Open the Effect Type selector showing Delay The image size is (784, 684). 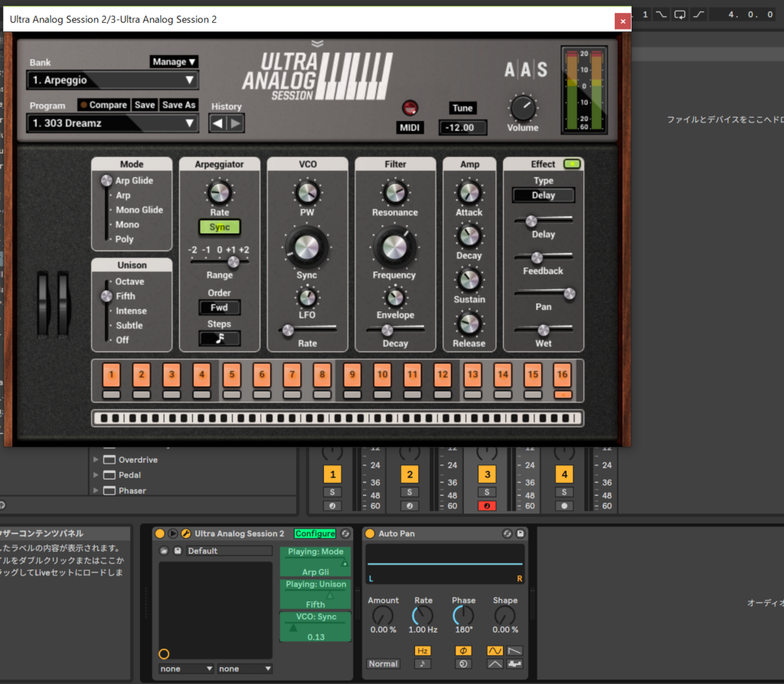point(543,195)
